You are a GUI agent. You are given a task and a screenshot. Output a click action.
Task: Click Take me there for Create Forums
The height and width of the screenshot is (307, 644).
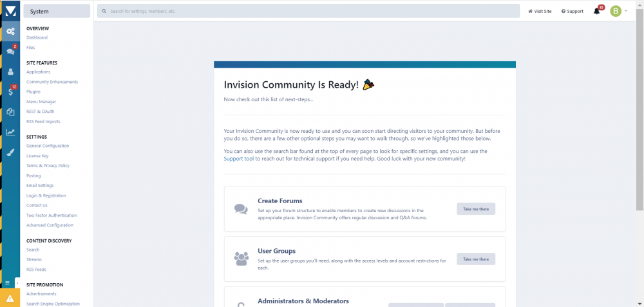(x=476, y=209)
